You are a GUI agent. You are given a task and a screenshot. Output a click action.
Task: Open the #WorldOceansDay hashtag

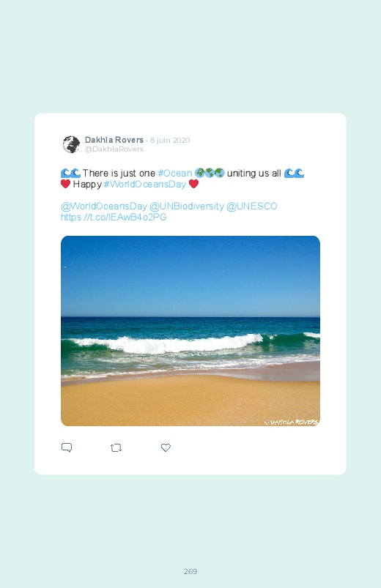pos(145,184)
